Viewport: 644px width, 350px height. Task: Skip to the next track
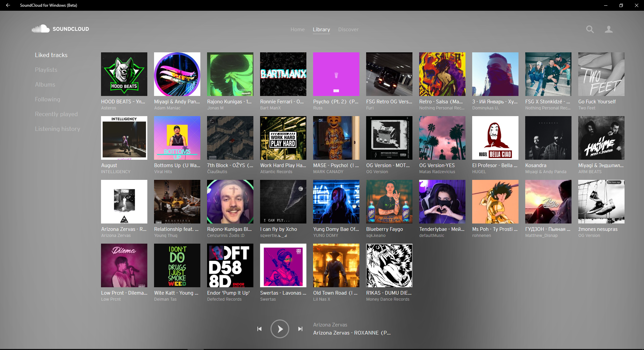(x=300, y=329)
